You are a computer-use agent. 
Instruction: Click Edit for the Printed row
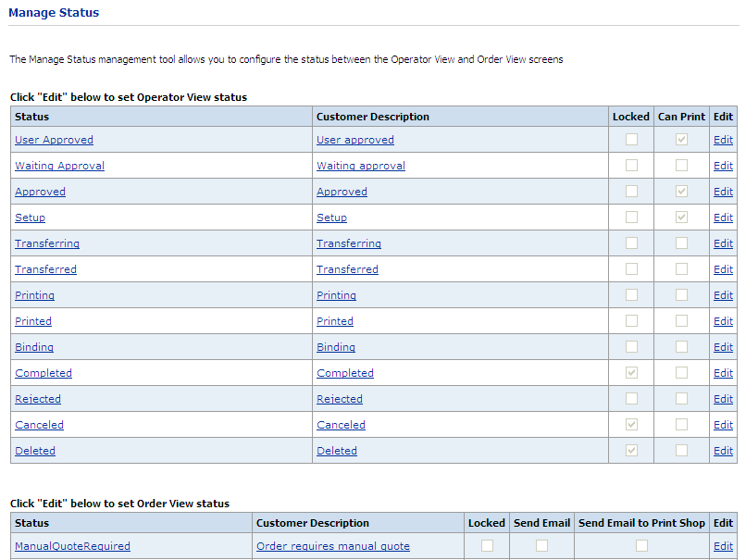(x=723, y=321)
